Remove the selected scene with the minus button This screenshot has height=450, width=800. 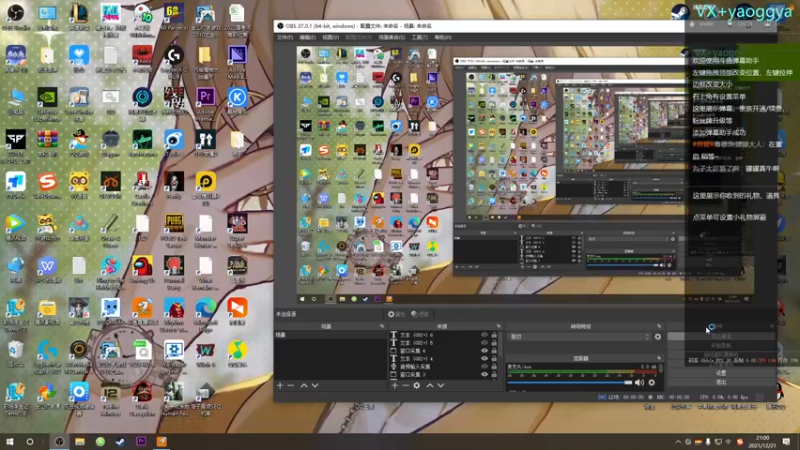coord(291,386)
